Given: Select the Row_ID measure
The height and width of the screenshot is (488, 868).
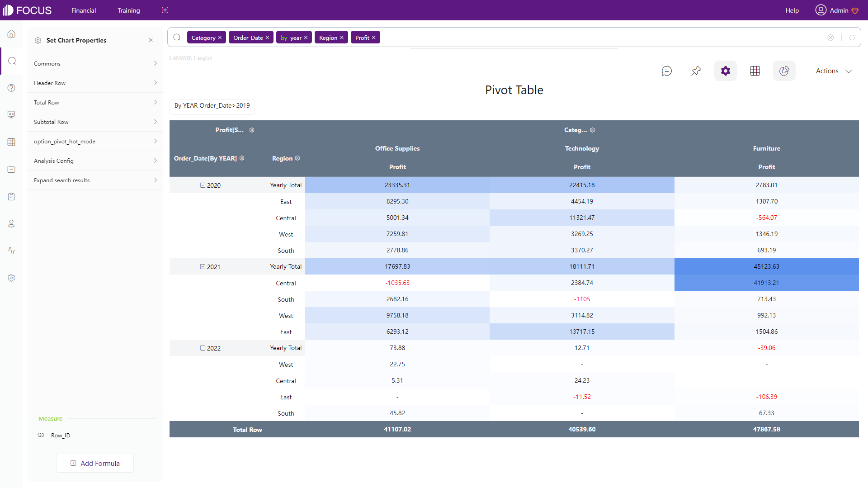Looking at the screenshot, I should (61, 435).
